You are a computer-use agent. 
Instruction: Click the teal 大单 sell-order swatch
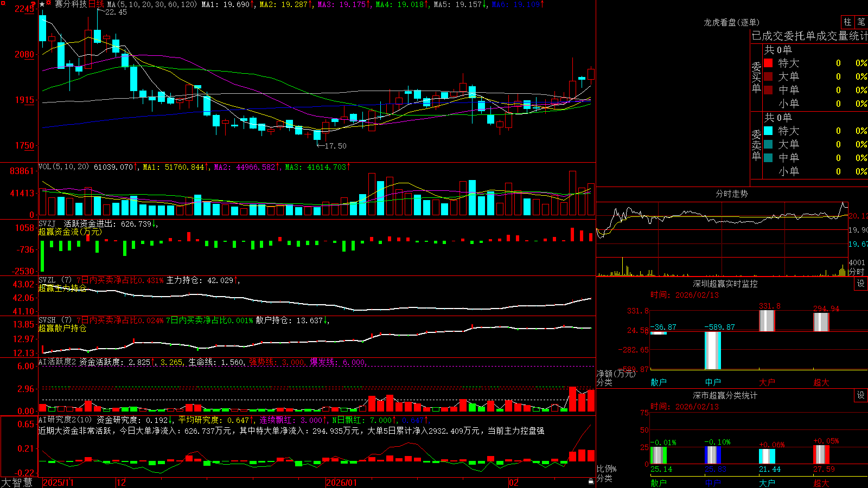click(x=768, y=144)
